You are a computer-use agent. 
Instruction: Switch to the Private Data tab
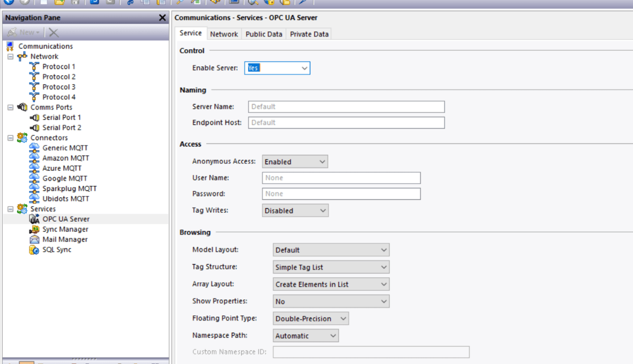tap(309, 34)
